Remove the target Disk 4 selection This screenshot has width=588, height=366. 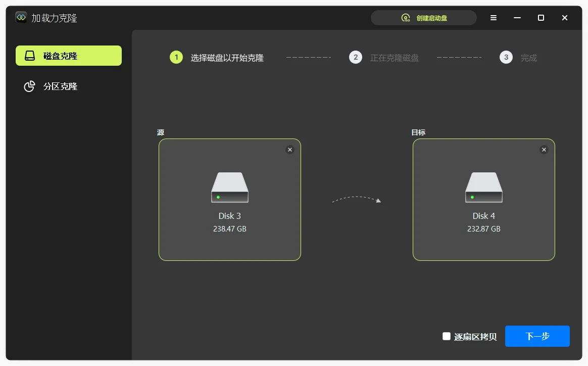[544, 150]
